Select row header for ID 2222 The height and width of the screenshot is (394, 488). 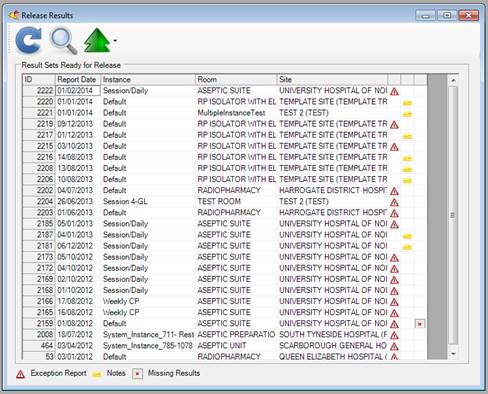tap(39, 91)
